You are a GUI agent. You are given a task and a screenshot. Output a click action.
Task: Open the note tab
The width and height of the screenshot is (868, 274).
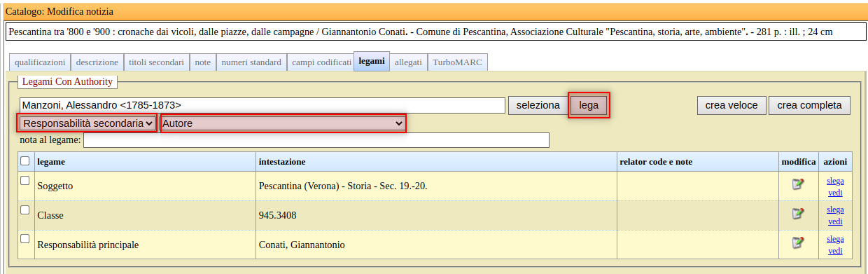(203, 62)
